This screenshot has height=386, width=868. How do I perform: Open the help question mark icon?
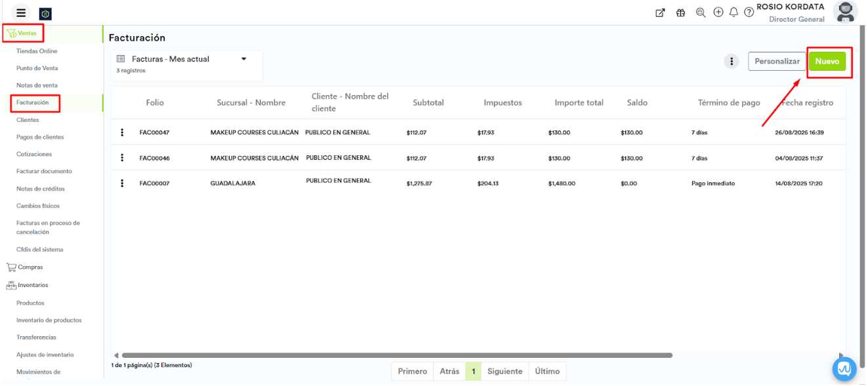click(749, 12)
